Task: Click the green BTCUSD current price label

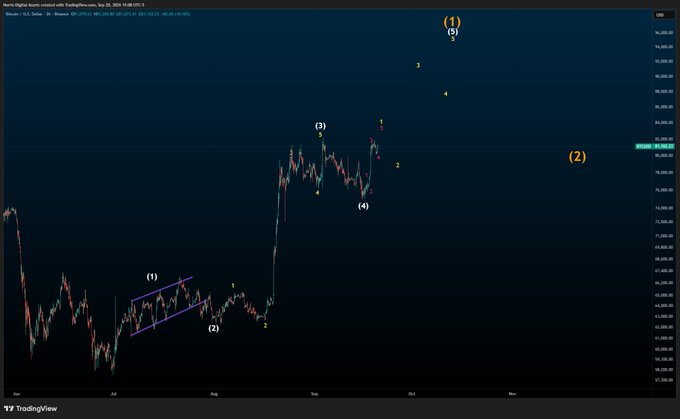Action: coord(655,147)
